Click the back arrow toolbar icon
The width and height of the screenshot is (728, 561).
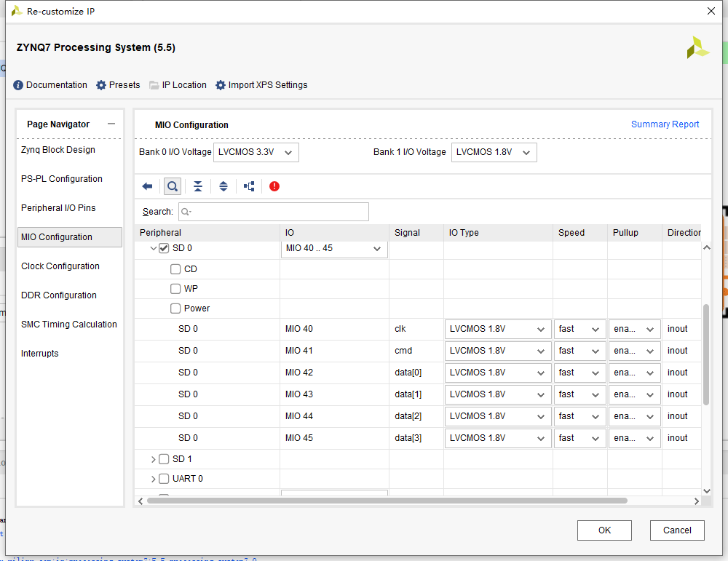coord(147,186)
